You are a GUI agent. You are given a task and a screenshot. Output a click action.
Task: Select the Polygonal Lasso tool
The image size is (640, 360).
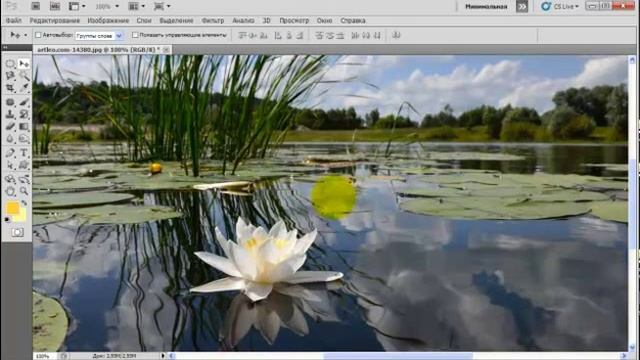point(10,76)
